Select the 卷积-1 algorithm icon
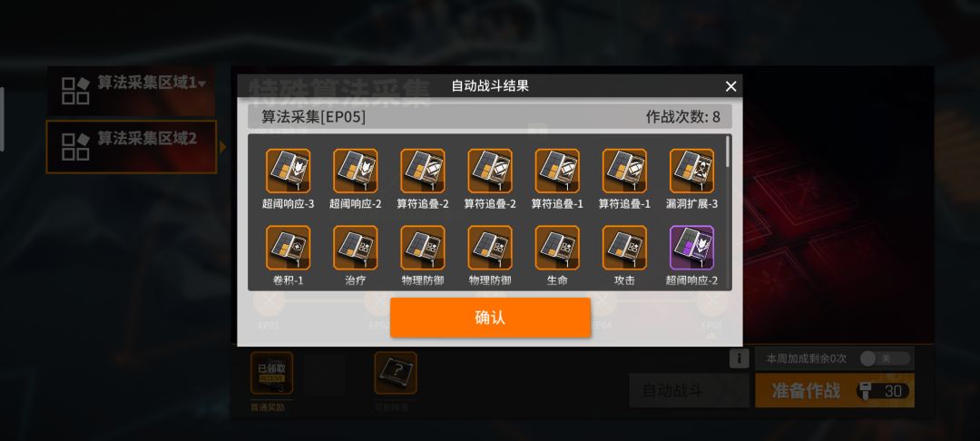 pyautogui.click(x=289, y=248)
